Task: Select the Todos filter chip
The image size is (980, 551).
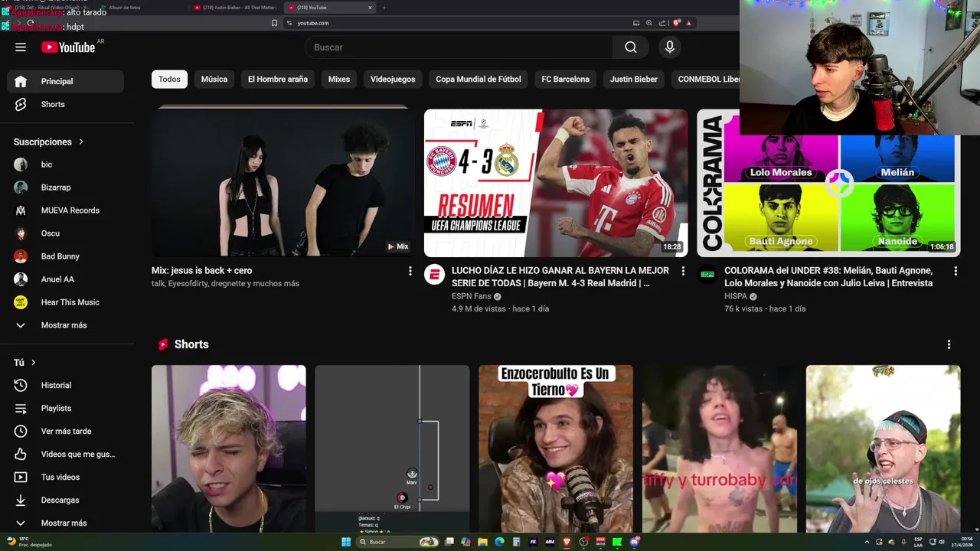Action: tap(169, 79)
